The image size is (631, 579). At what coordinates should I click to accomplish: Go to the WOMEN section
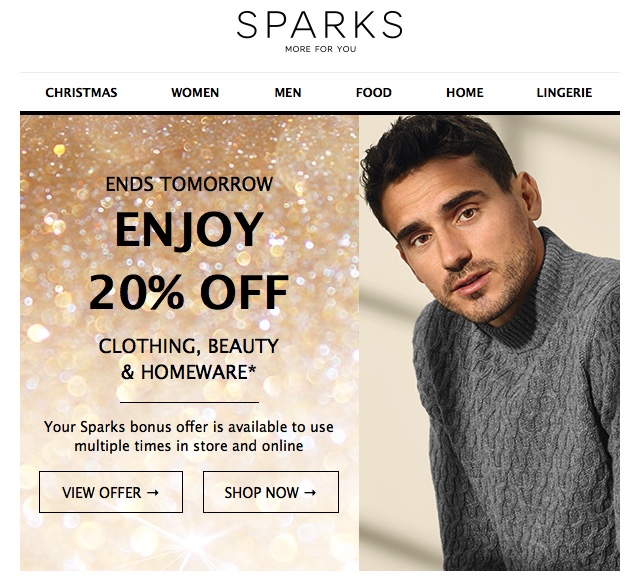point(195,93)
